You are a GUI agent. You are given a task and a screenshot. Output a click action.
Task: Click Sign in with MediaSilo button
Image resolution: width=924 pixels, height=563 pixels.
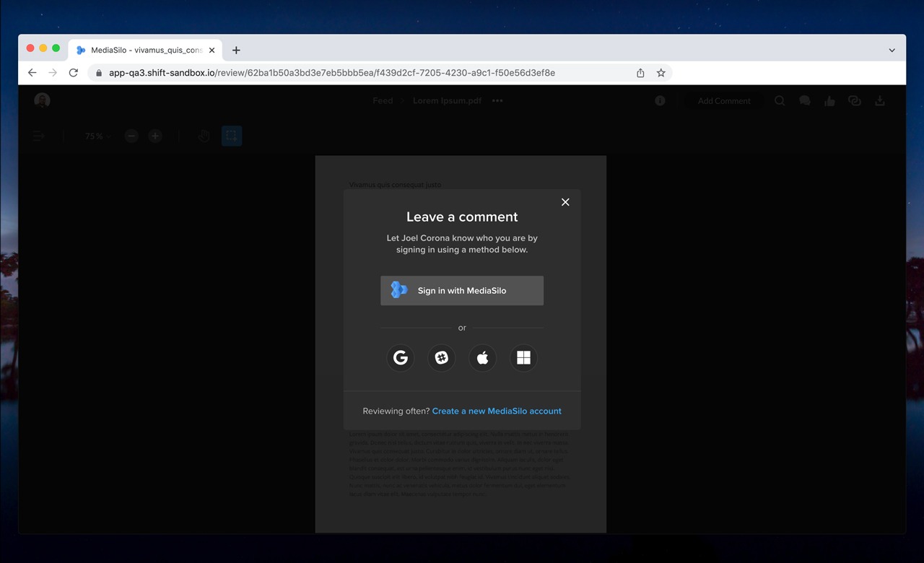point(462,290)
